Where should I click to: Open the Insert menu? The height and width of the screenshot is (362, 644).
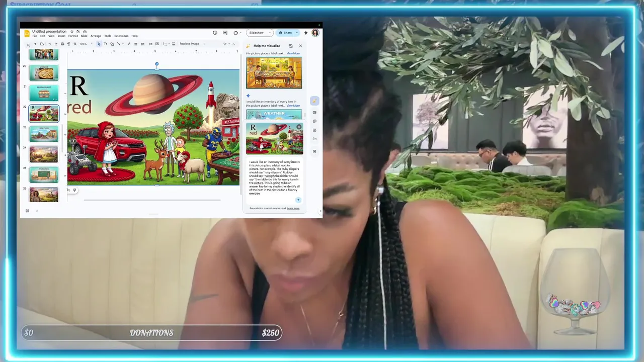tap(61, 36)
